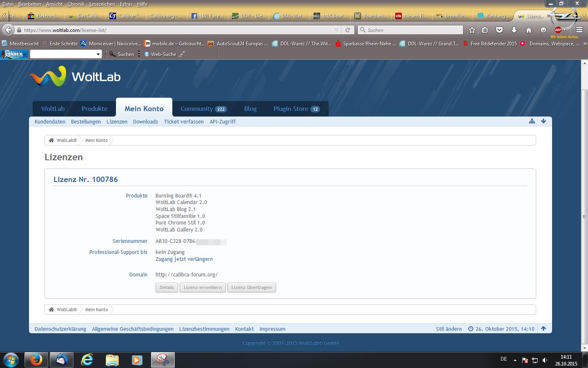This screenshot has width=588, height=368.
Task: Open the Finder toolbar search dropdown
Action: pos(98,54)
